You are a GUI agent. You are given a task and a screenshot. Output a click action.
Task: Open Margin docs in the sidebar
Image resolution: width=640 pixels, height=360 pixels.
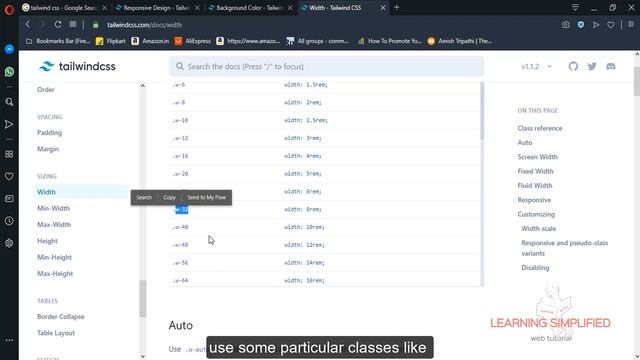[x=48, y=149]
